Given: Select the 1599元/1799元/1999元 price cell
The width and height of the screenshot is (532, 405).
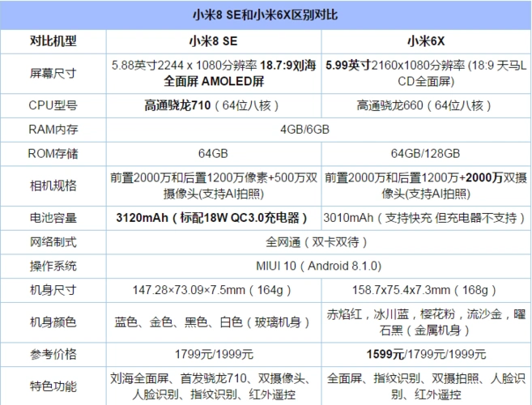Looking at the screenshot, I should pyautogui.click(x=426, y=354).
